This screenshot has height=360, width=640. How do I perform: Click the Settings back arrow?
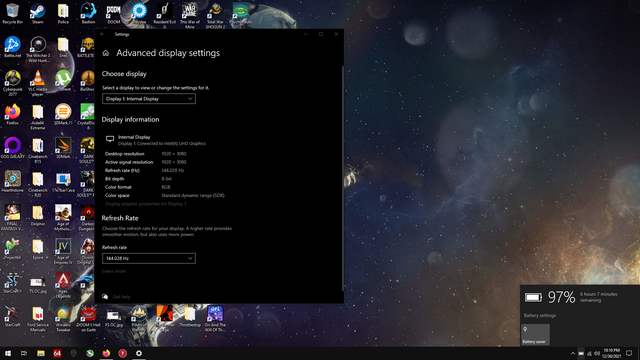[102, 34]
